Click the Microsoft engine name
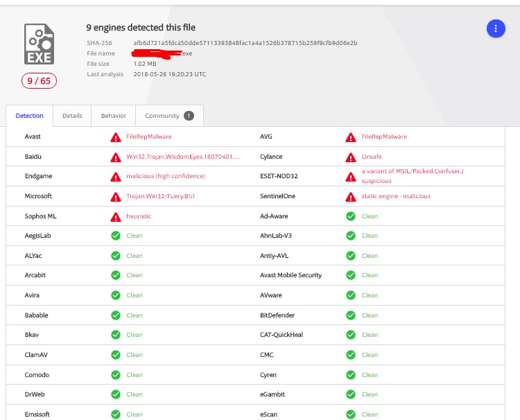The width and height of the screenshot is (520, 420). [x=38, y=196]
